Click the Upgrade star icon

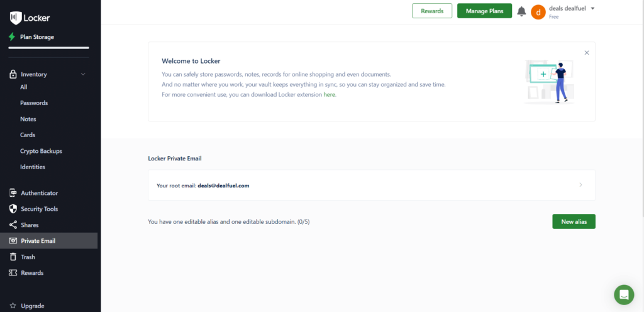(13, 306)
